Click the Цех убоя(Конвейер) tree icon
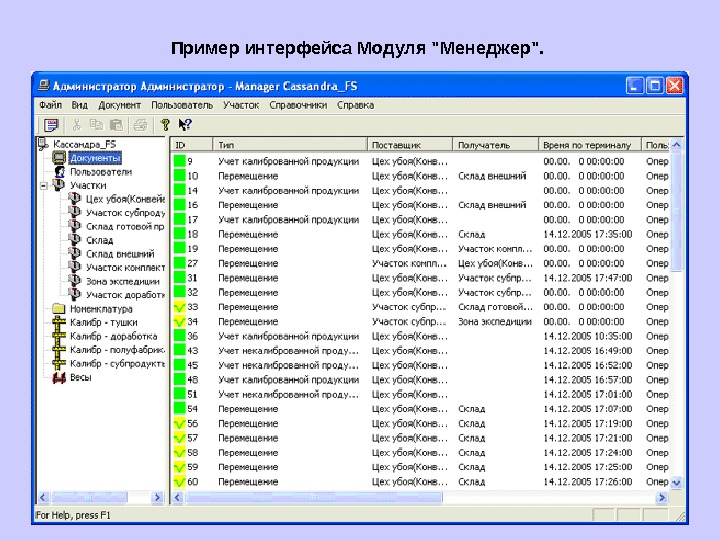Screen dimensions: 720x540 75,199
